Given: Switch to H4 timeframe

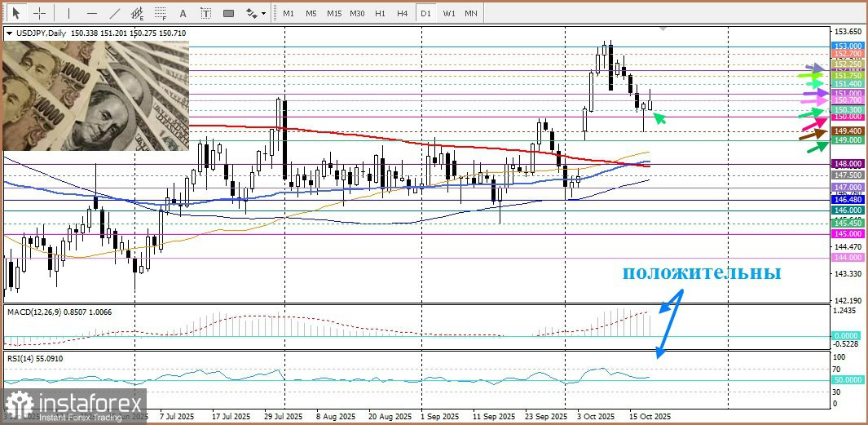Looking at the screenshot, I should [403, 13].
